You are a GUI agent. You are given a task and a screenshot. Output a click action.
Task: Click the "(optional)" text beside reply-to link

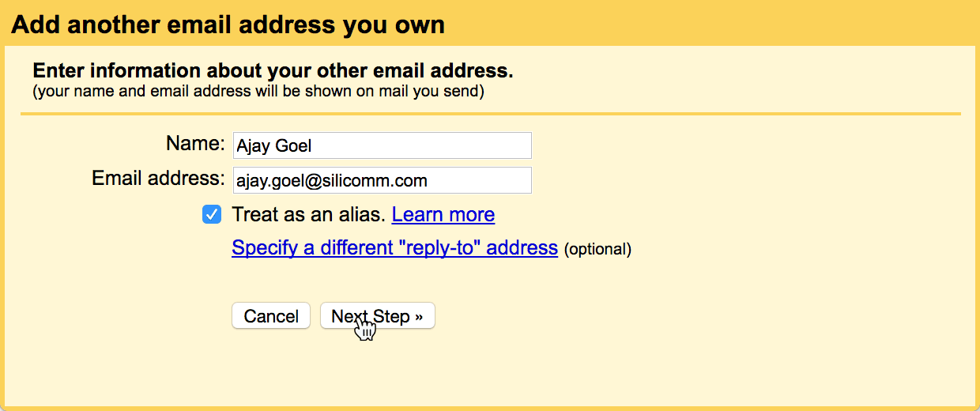(597, 250)
